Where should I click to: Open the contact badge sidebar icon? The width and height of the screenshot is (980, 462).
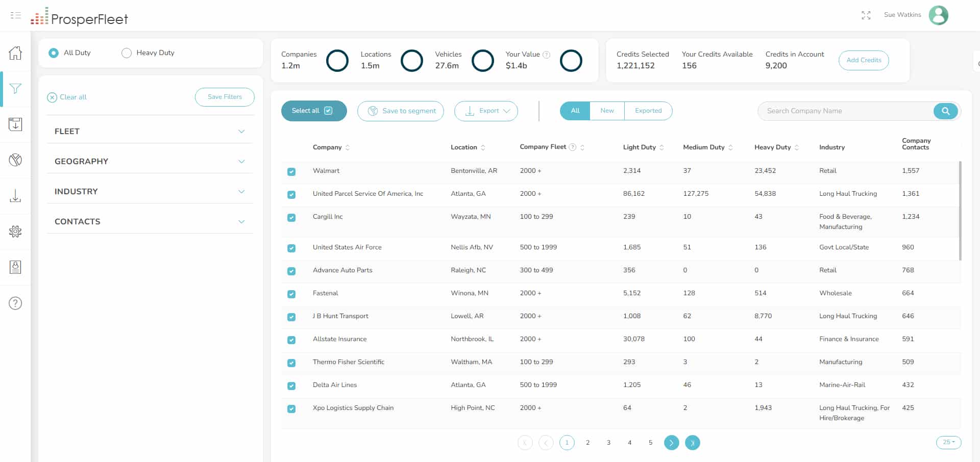(x=15, y=267)
